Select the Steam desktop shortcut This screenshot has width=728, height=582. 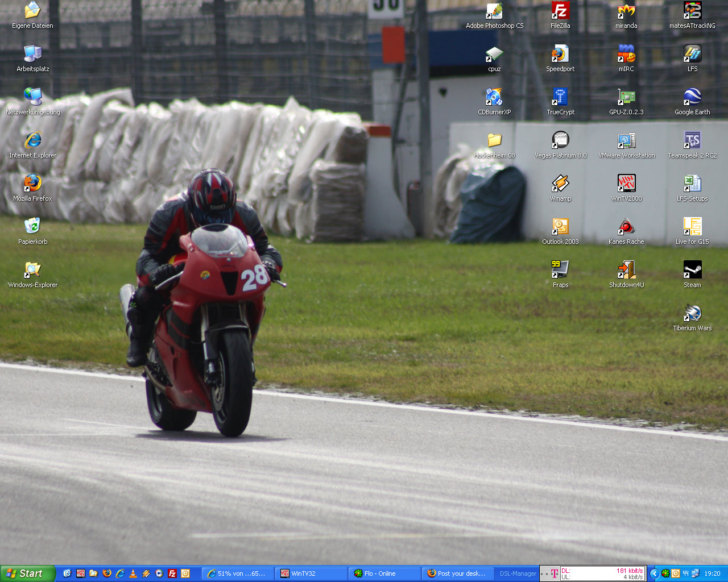pos(692,275)
